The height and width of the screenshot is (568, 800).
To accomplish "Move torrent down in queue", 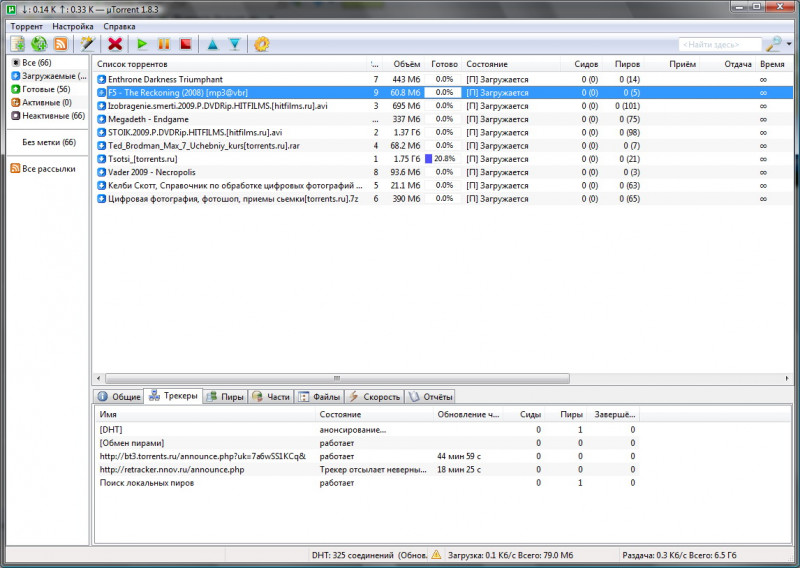I will 234,44.
